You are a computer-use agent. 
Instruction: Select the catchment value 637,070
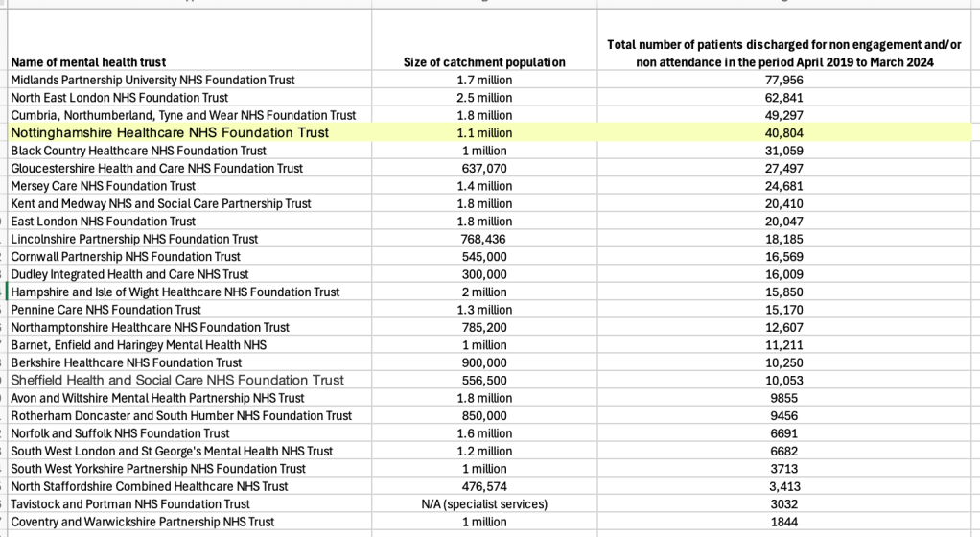click(484, 168)
